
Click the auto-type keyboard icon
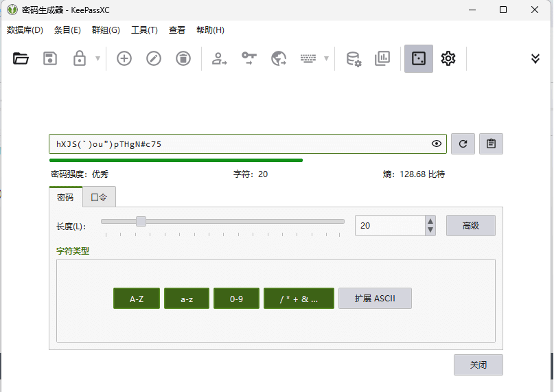pos(308,58)
